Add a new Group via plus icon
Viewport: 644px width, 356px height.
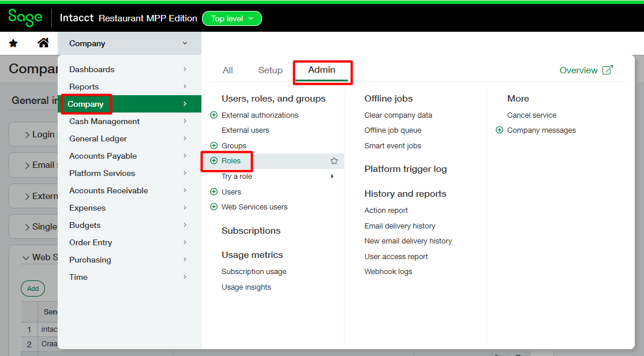[x=214, y=145]
